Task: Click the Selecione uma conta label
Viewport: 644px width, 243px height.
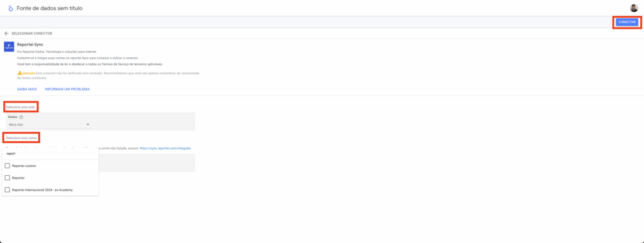Action: point(21,138)
